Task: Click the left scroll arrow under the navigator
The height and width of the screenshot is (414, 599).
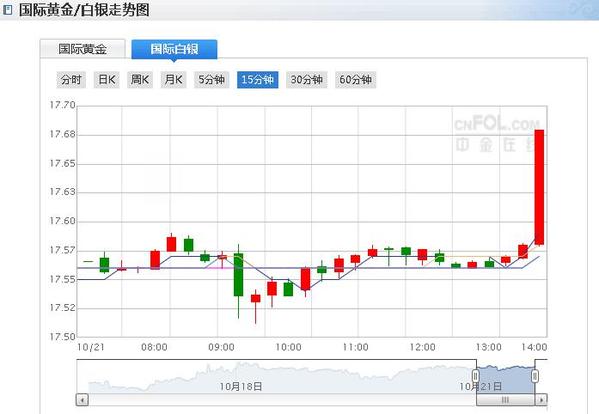Action: [x=82, y=400]
